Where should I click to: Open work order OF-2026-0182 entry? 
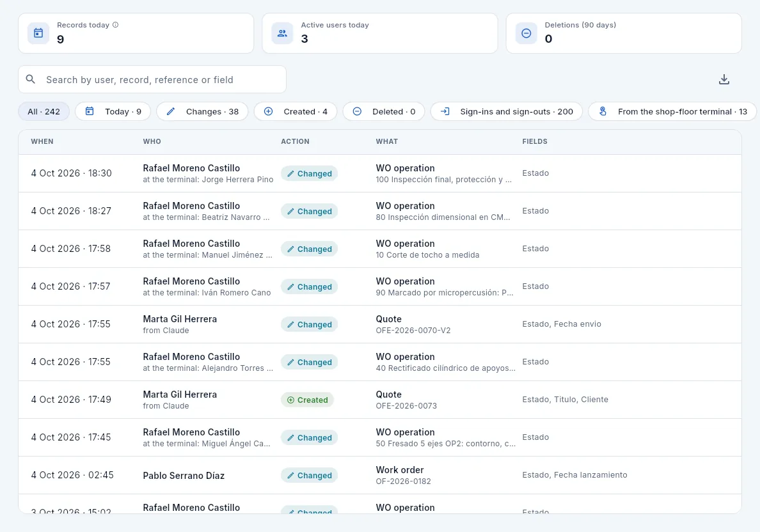(380, 475)
